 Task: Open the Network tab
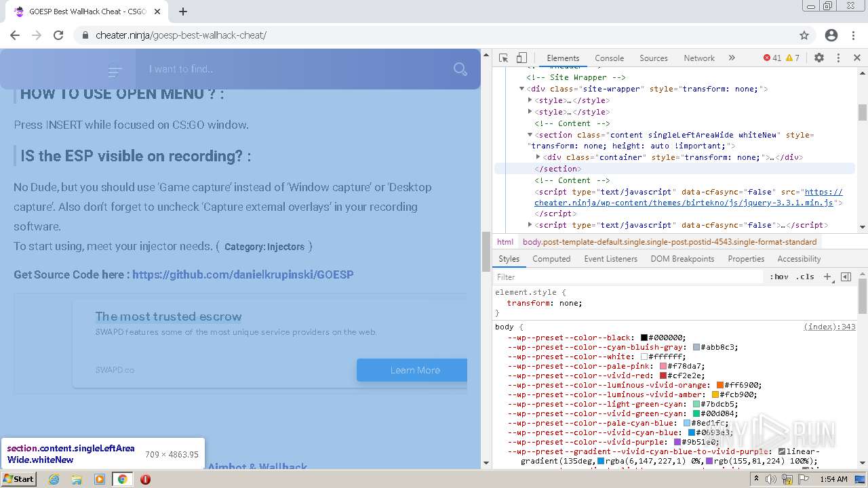pyautogui.click(x=699, y=58)
